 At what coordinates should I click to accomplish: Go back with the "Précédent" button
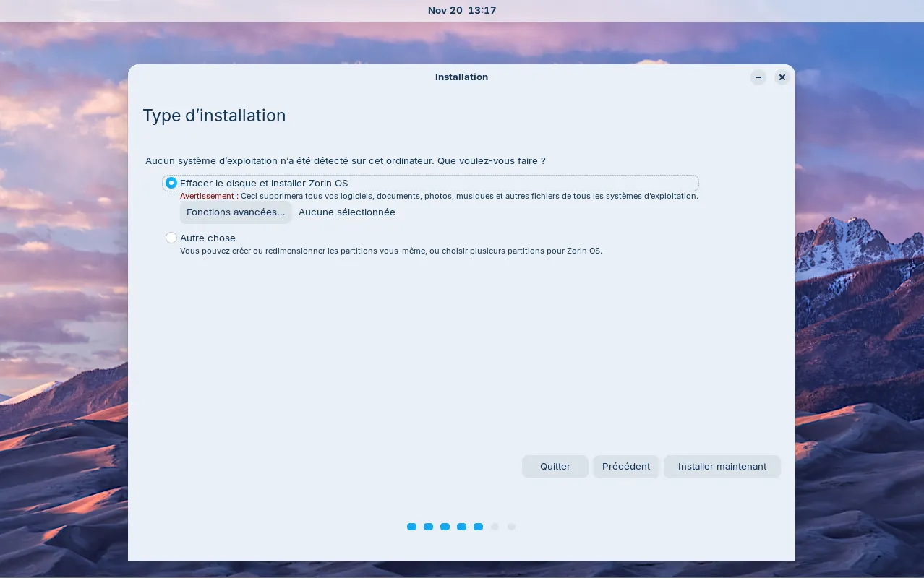point(625,466)
